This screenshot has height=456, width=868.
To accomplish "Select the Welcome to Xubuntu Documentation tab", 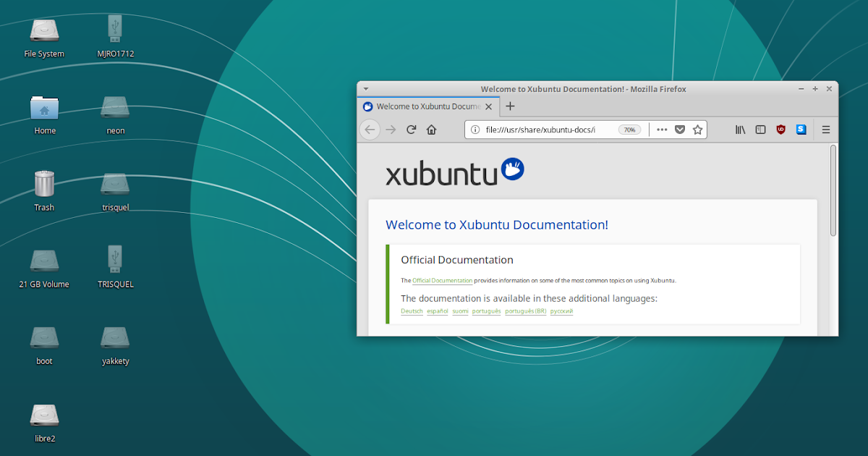I will coord(427,106).
